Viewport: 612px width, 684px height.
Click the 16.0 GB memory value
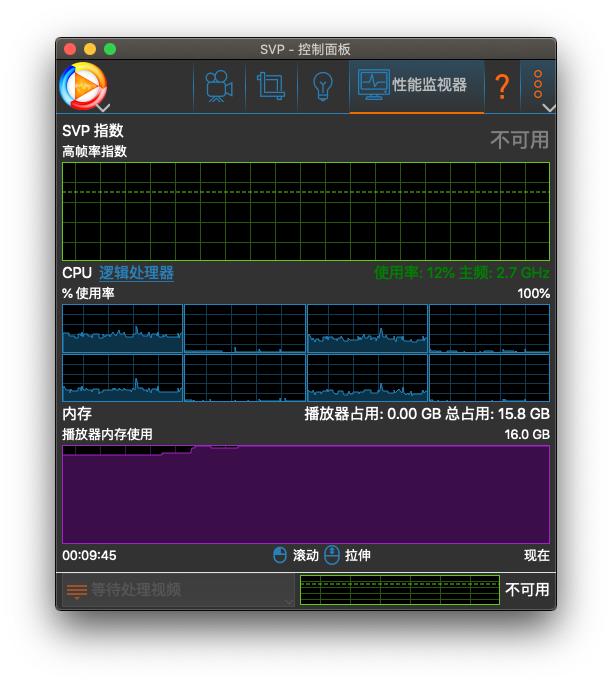point(527,434)
